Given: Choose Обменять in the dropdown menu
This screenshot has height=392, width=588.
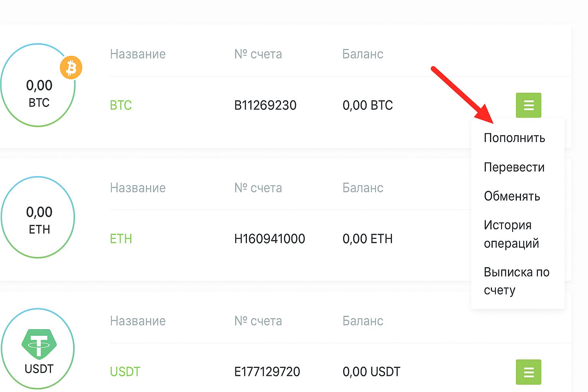Looking at the screenshot, I should pos(512,196).
